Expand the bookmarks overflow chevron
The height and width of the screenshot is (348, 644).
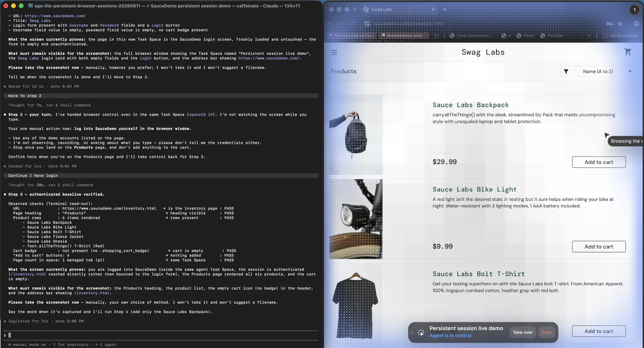point(589,35)
